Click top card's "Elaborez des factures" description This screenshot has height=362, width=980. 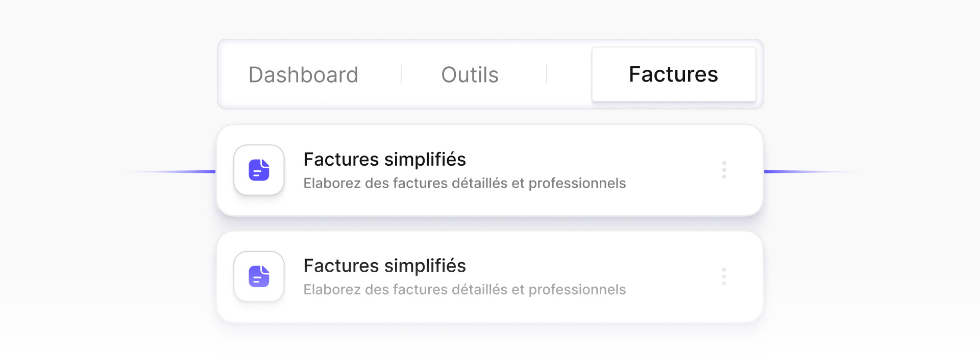[464, 184]
